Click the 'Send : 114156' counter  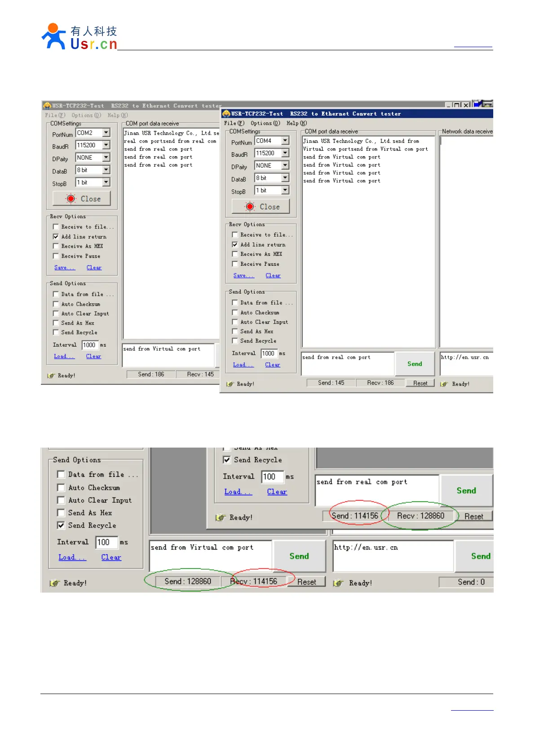click(355, 516)
